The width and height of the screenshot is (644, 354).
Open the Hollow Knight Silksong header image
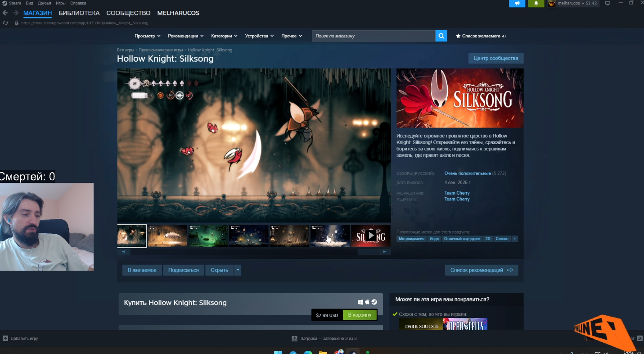coord(460,98)
